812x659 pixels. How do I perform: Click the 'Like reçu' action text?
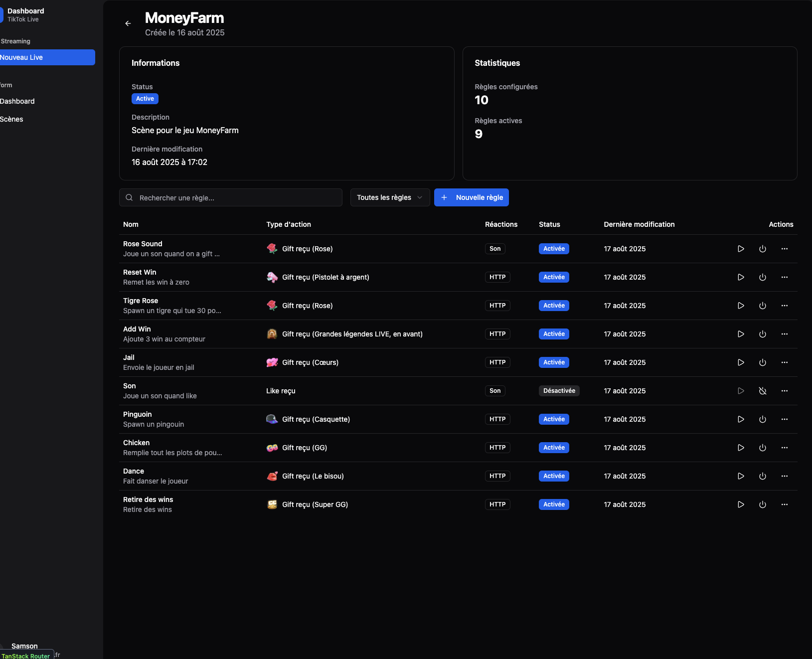[281, 391]
